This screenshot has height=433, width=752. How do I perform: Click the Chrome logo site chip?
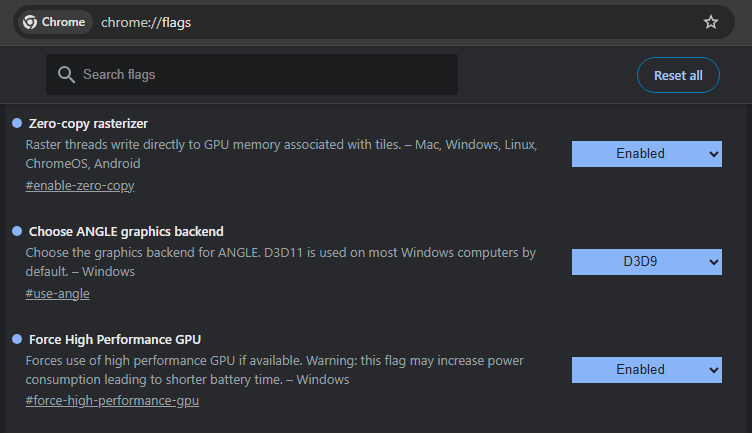click(55, 22)
